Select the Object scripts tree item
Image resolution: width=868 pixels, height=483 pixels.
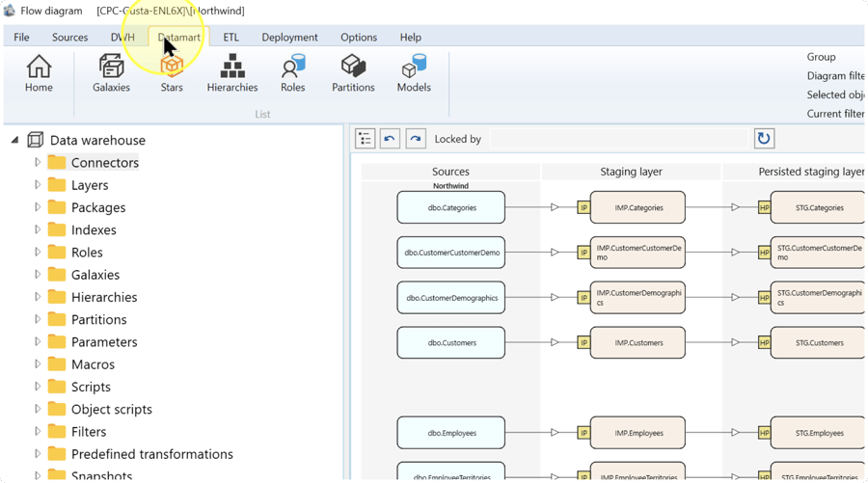click(111, 409)
